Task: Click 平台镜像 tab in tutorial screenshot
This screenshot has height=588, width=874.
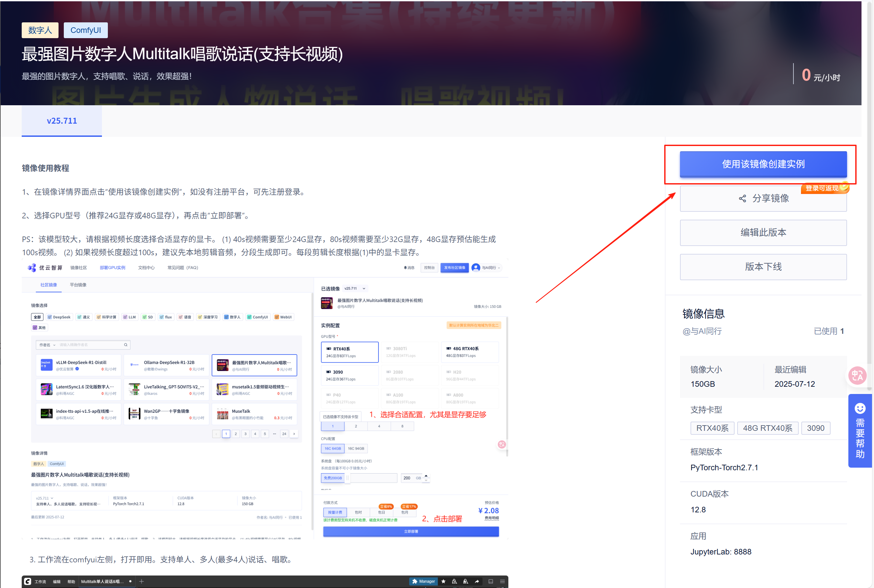Action: pyautogui.click(x=78, y=284)
